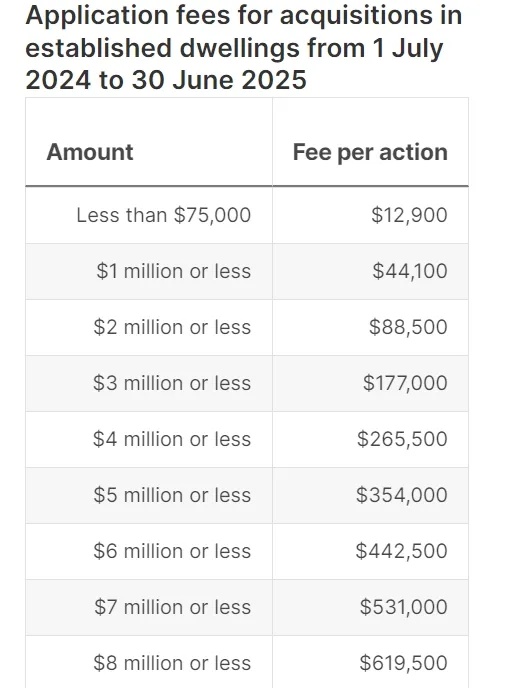This screenshot has height=688, width=512.
Task: Click the $619,500 fee cell
Action: 370,663
